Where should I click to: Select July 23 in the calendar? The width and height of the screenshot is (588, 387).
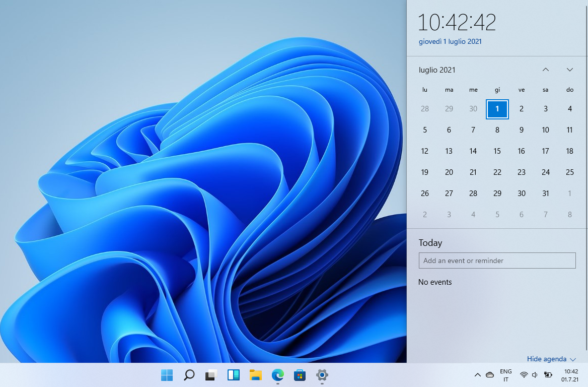521,172
